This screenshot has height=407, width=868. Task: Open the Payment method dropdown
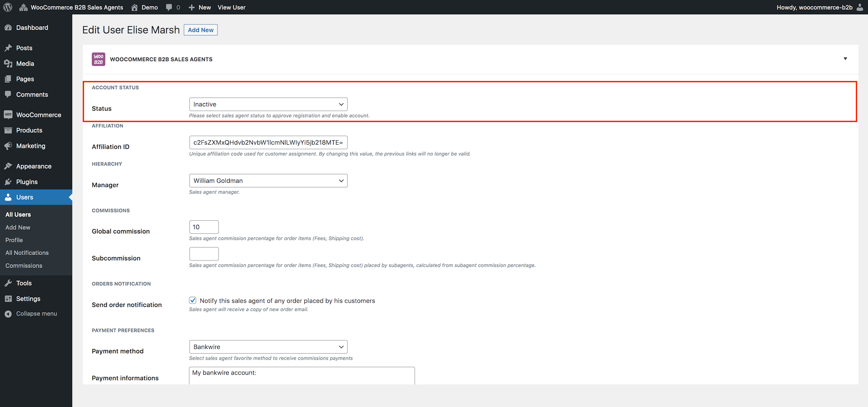(x=268, y=347)
